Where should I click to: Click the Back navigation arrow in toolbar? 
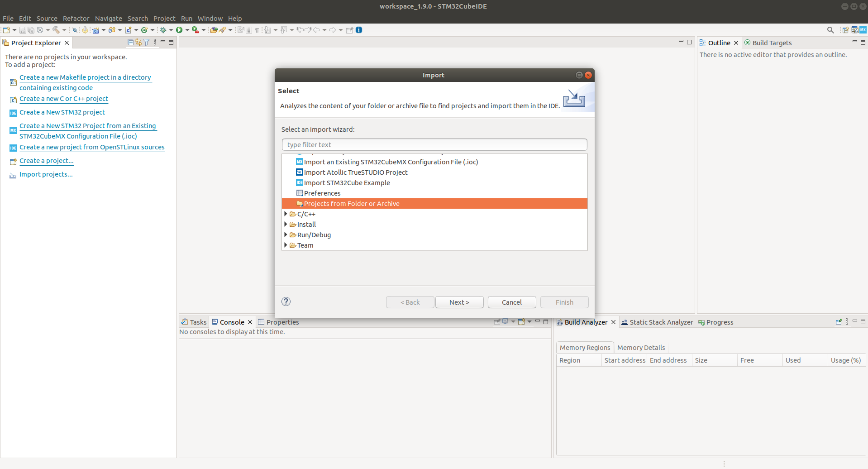click(x=316, y=30)
